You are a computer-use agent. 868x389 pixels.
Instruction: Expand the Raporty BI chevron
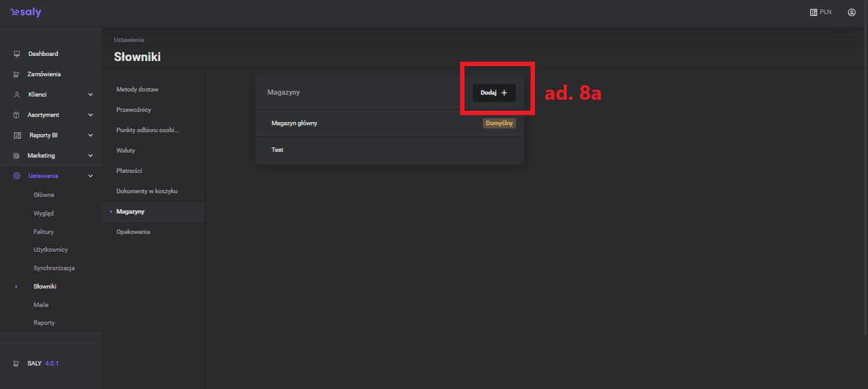90,135
